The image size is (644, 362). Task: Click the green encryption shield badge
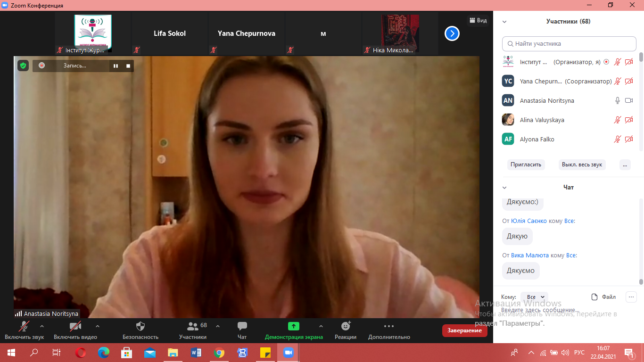point(23,66)
